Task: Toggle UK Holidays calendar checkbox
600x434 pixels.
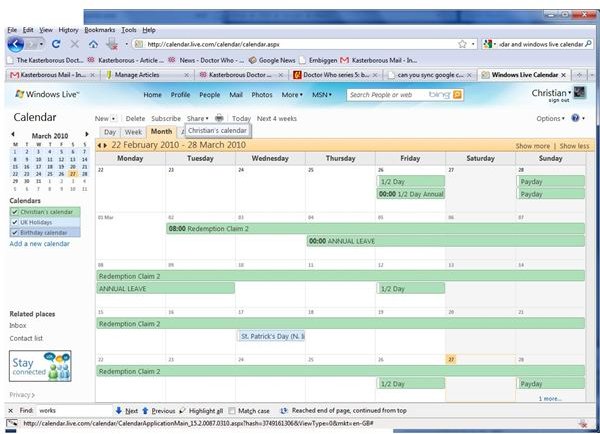Action: pos(15,222)
